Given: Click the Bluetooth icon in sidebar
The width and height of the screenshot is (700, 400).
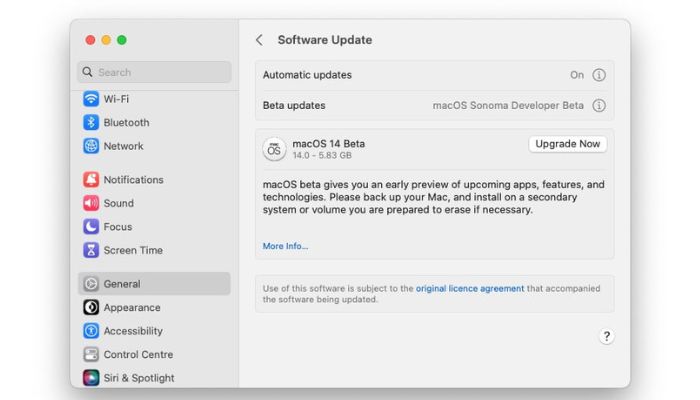Looking at the screenshot, I should coord(91,122).
